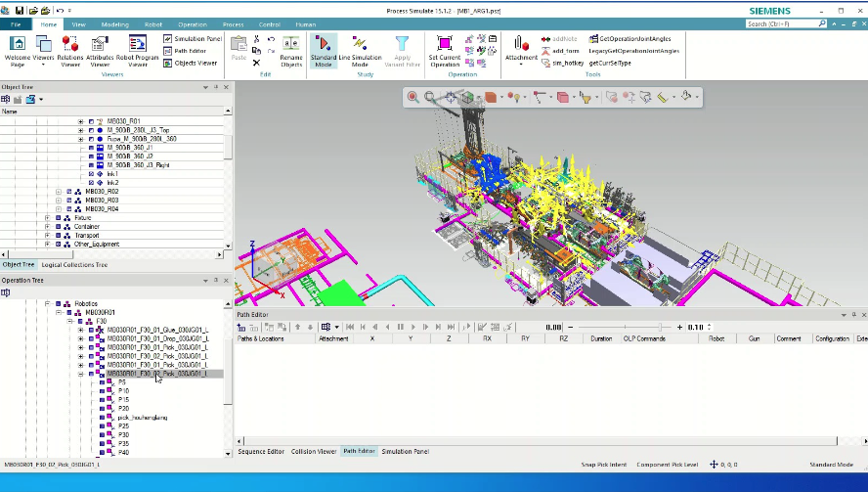Open the Viewers dropdown

44,49
